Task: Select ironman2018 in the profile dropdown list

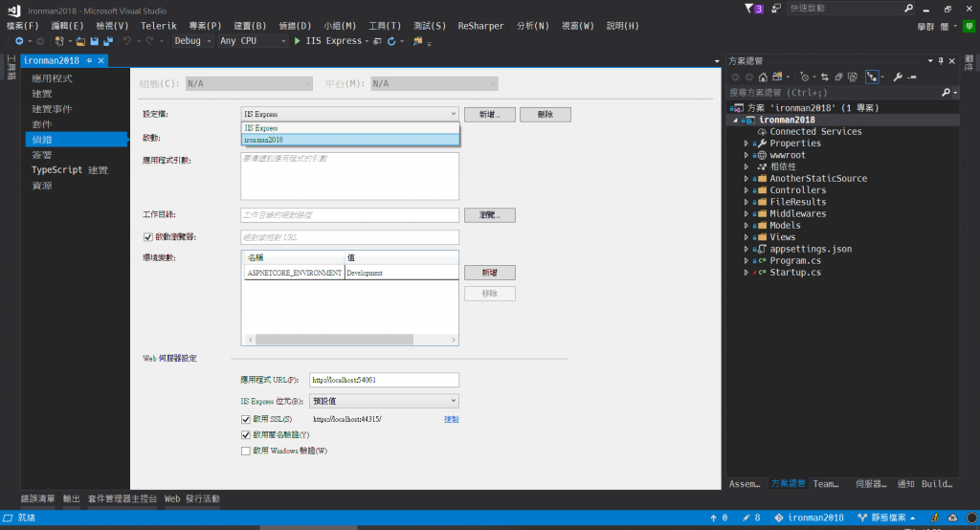Action: tap(349, 140)
